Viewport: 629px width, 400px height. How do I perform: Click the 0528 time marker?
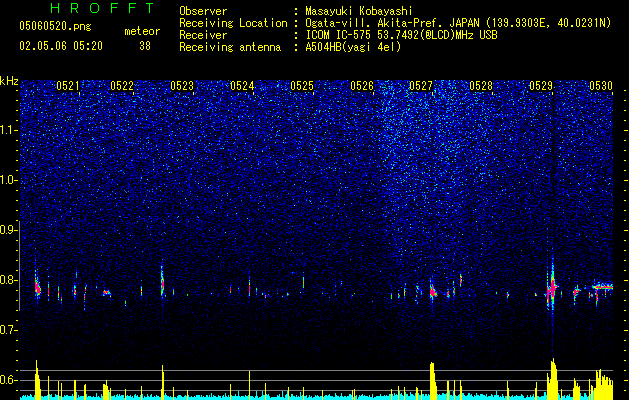pyautogui.click(x=481, y=86)
